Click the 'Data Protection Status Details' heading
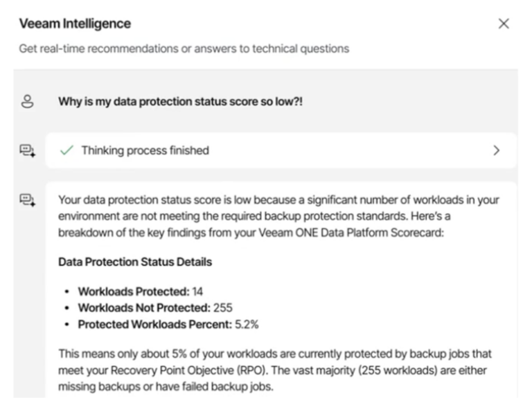532x405 pixels. point(135,262)
